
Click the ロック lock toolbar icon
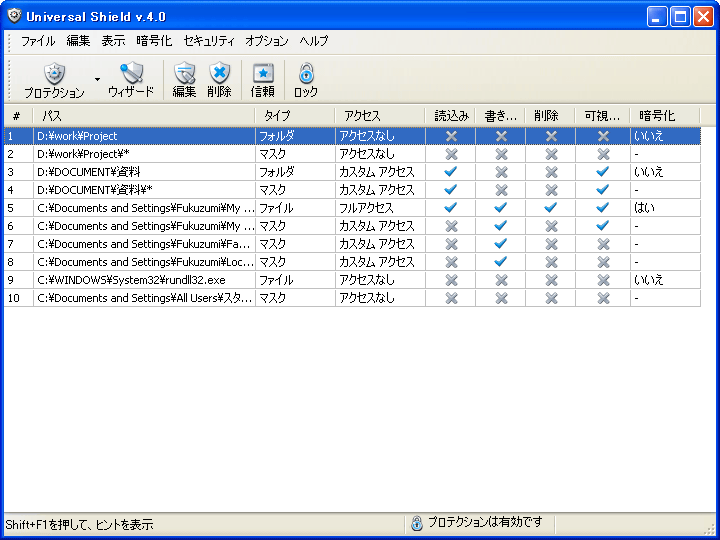point(306,74)
